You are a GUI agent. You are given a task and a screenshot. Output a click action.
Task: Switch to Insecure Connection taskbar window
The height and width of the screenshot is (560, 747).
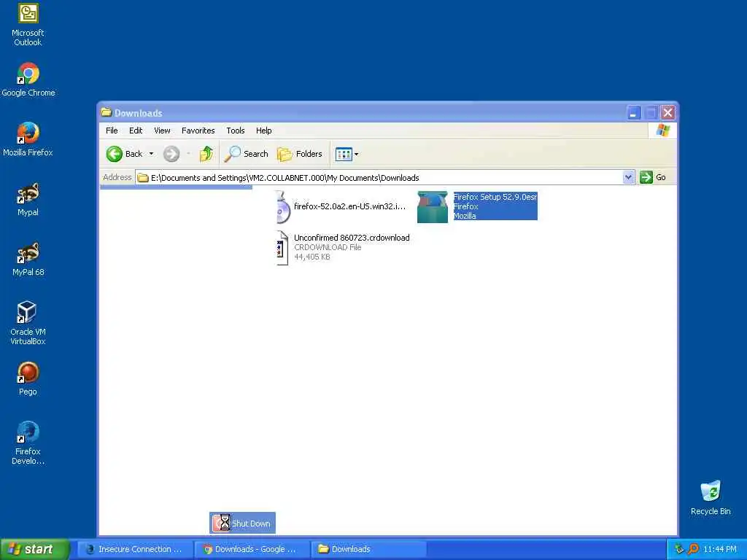point(135,549)
